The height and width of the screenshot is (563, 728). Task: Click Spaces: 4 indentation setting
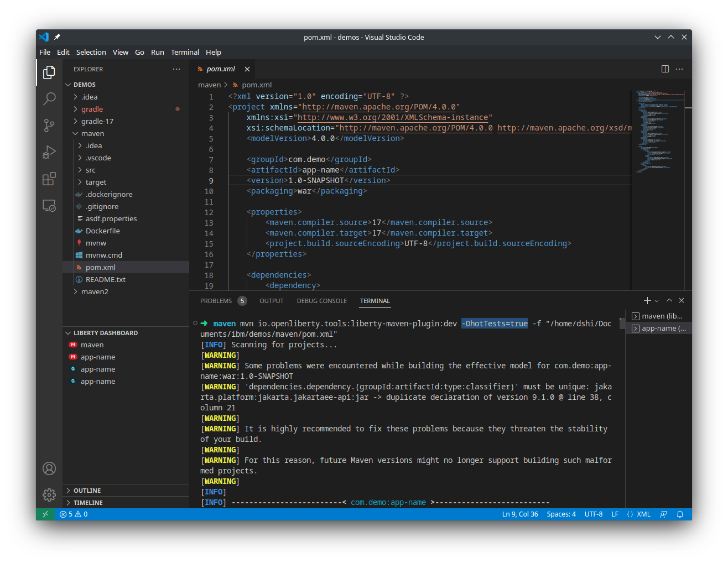pos(561,514)
